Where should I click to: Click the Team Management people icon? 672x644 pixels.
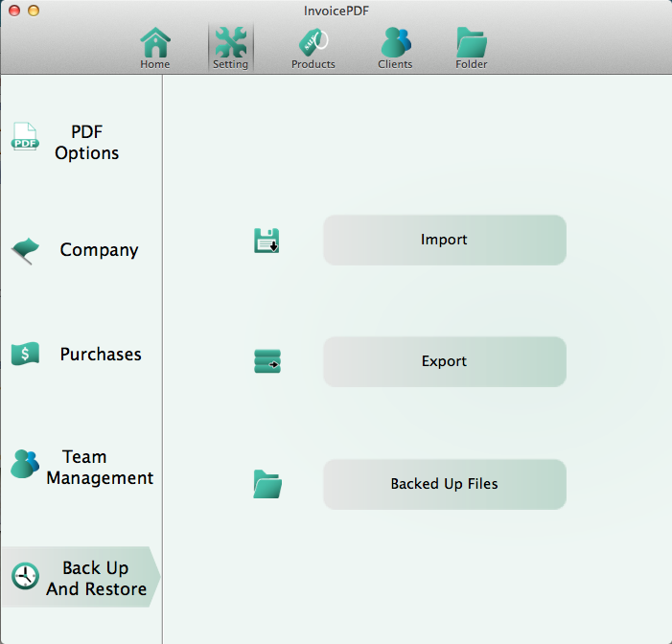pos(25,464)
